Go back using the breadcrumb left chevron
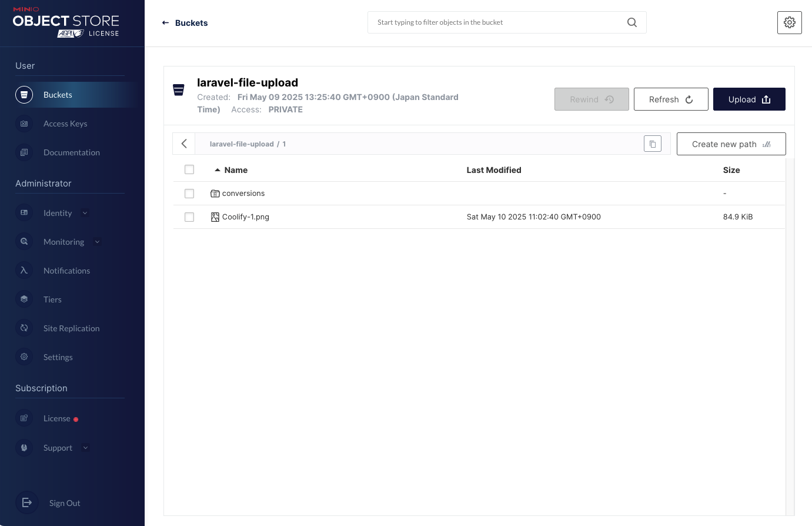The height and width of the screenshot is (526, 812). coord(184,144)
